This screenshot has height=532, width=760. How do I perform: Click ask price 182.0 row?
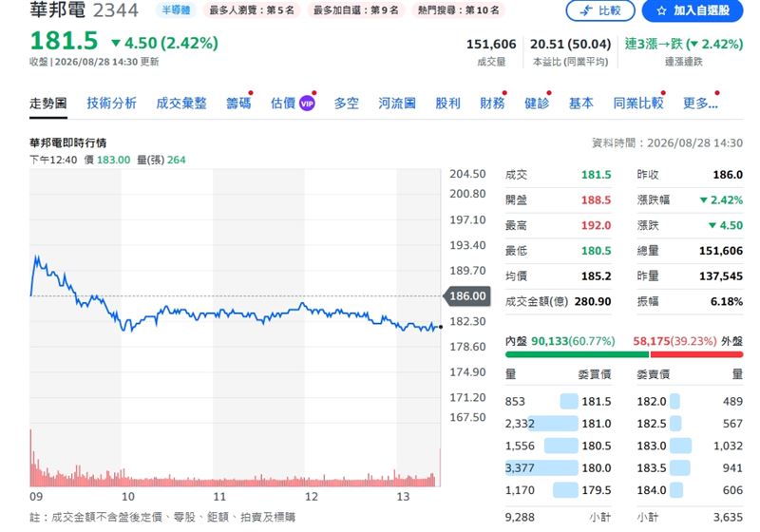tap(690, 401)
